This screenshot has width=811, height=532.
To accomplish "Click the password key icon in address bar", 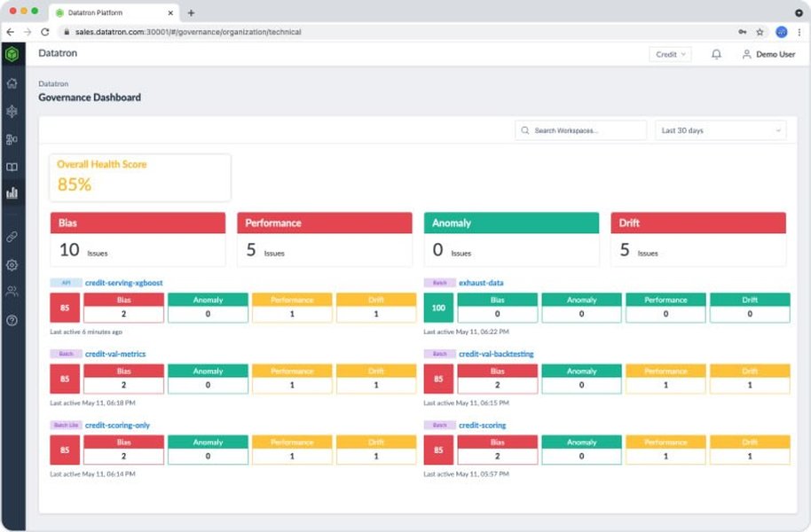I will (742, 32).
